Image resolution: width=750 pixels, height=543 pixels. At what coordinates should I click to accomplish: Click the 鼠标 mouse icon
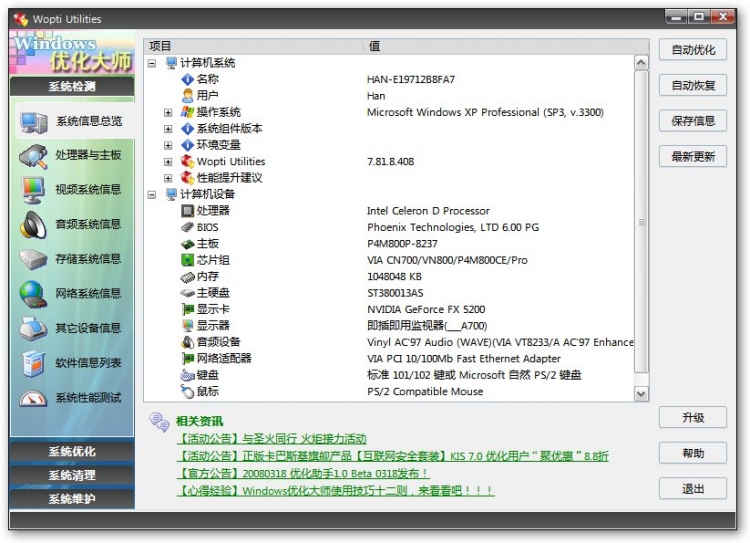[188, 391]
